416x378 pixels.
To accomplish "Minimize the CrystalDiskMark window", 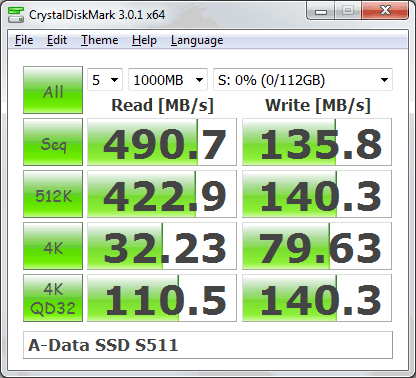I will tap(321, 11).
